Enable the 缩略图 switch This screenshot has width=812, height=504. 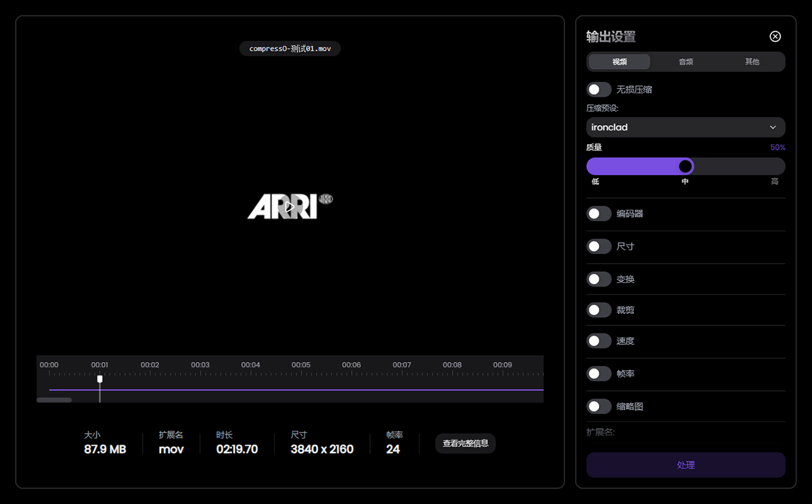599,407
